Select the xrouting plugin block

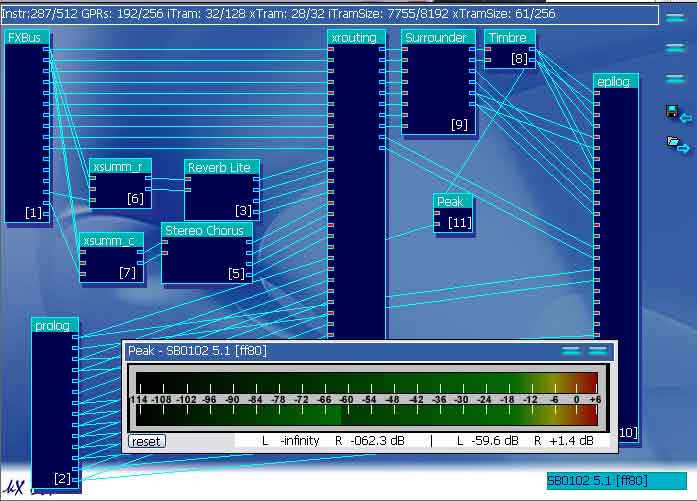[357, 184]
